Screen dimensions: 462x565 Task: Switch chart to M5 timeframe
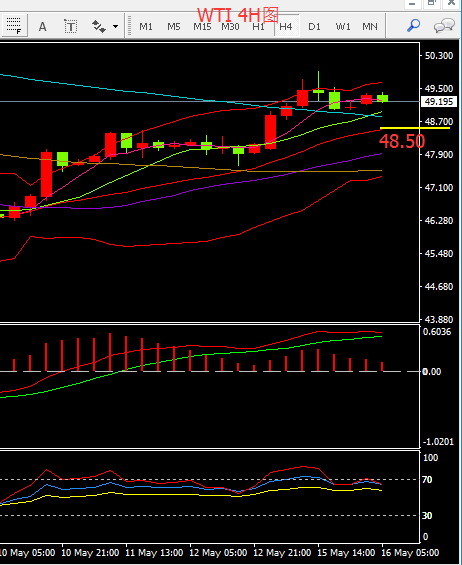click(174, 27)
